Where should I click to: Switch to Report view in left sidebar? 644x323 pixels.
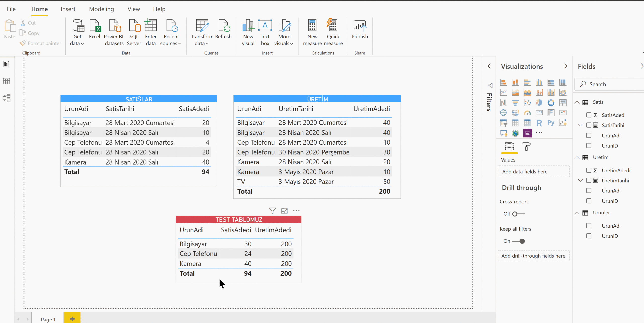[x=6, y=64]
